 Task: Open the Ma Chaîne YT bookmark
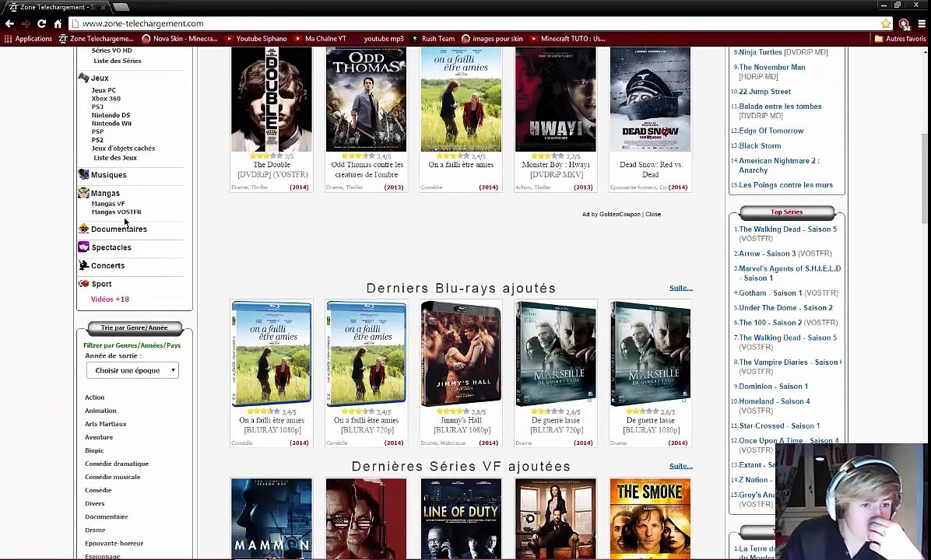point(321,39)
